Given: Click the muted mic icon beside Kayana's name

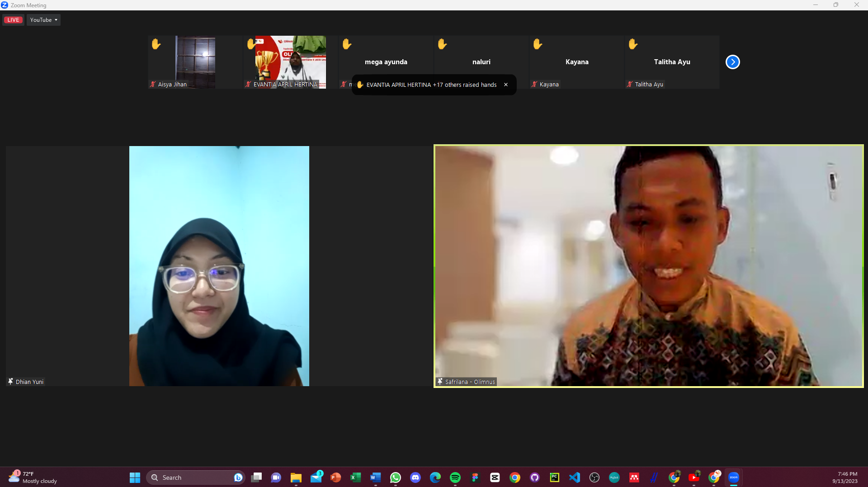Looking at the screenshot, I should (534, 84).
